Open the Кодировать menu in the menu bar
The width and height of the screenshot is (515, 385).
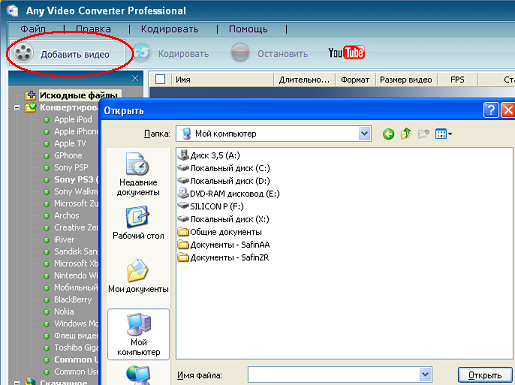[170, 29]
